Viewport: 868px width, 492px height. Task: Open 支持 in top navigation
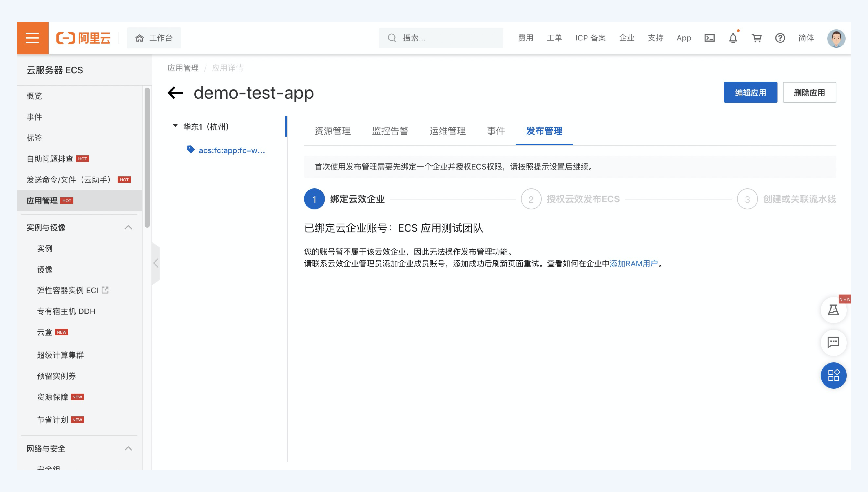655,38
